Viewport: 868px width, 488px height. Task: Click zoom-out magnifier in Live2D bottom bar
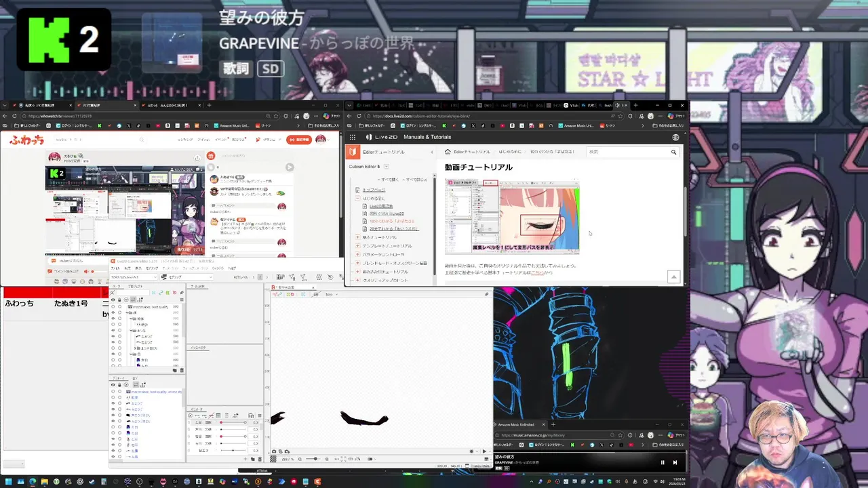300,459
